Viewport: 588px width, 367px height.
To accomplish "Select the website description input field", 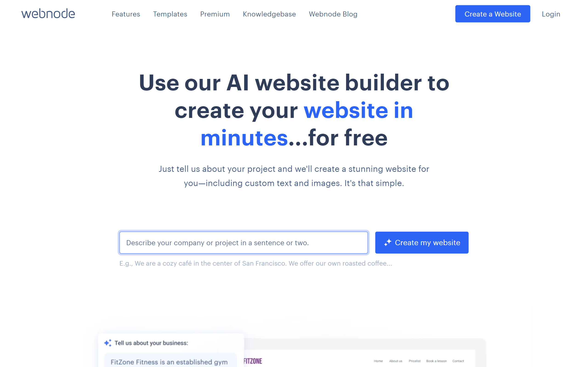I will pyautogui.click(x=243, y=242).
